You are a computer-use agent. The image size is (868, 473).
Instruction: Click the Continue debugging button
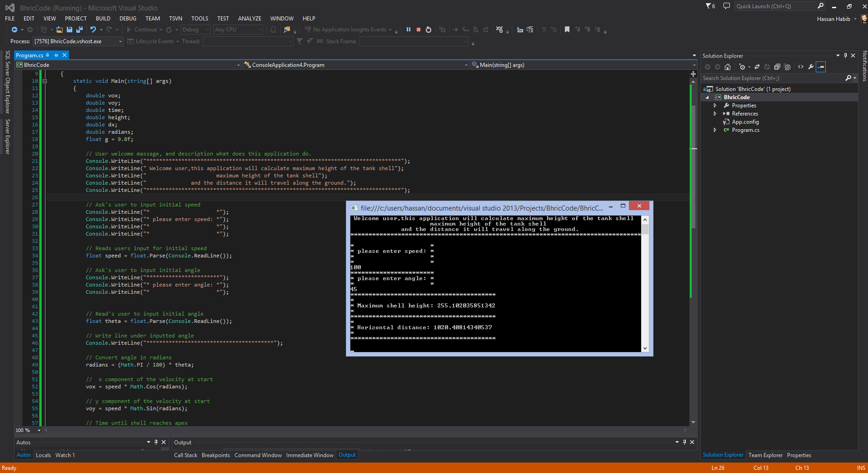pyautogui.click(x=142, y=30)
